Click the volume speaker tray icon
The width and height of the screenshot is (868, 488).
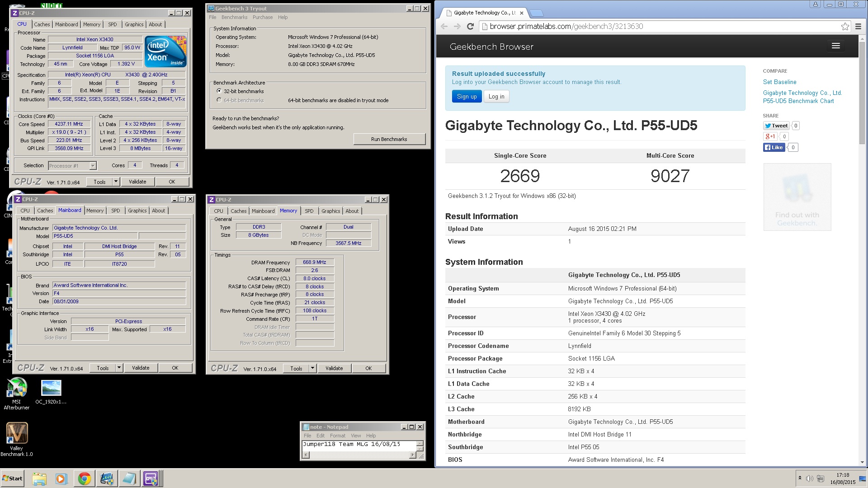809,479
